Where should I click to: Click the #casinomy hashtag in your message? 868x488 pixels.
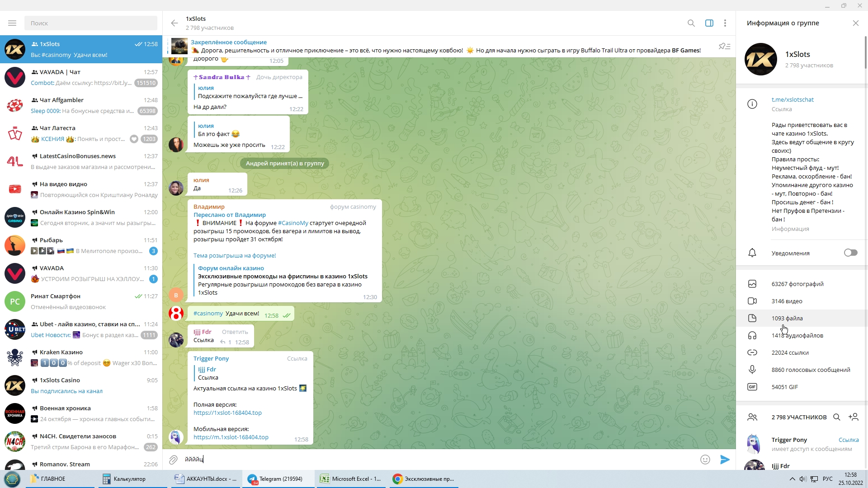pos(208,313)
